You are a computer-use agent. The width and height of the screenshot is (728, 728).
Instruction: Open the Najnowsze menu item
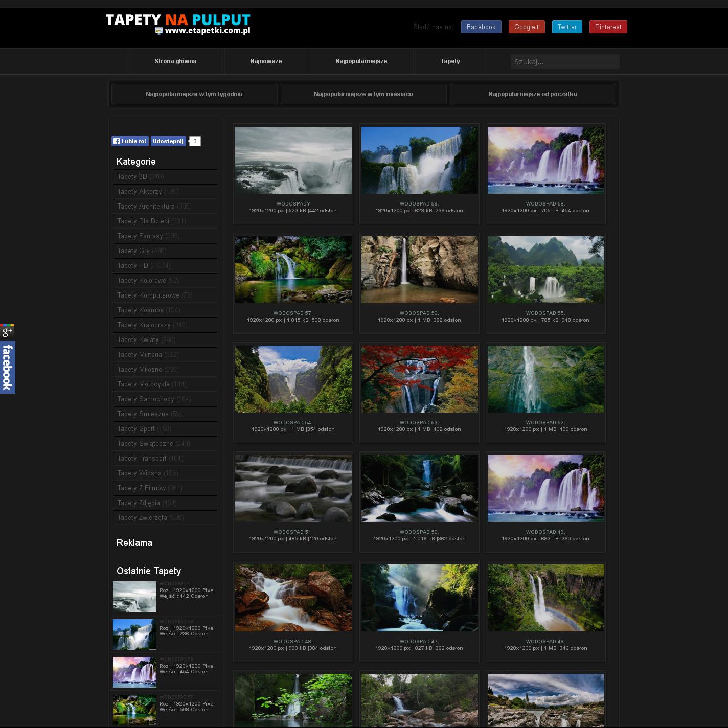266,61
